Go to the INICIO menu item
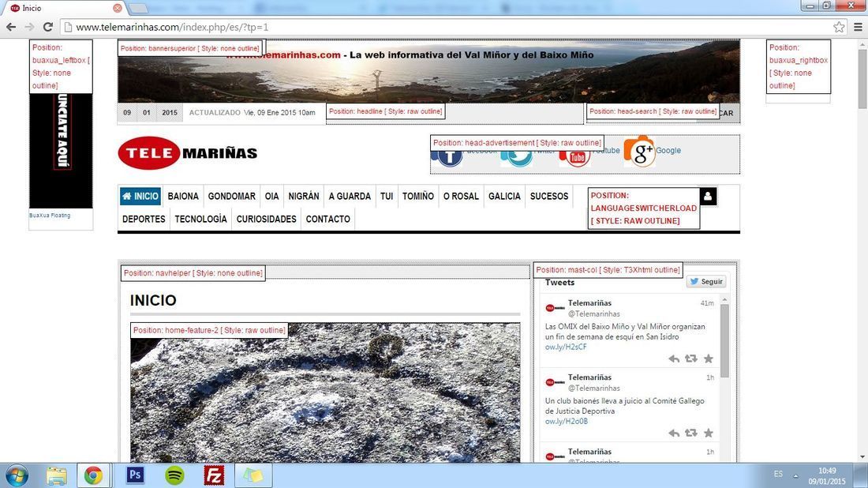868x488 pixels. (140, 196)
